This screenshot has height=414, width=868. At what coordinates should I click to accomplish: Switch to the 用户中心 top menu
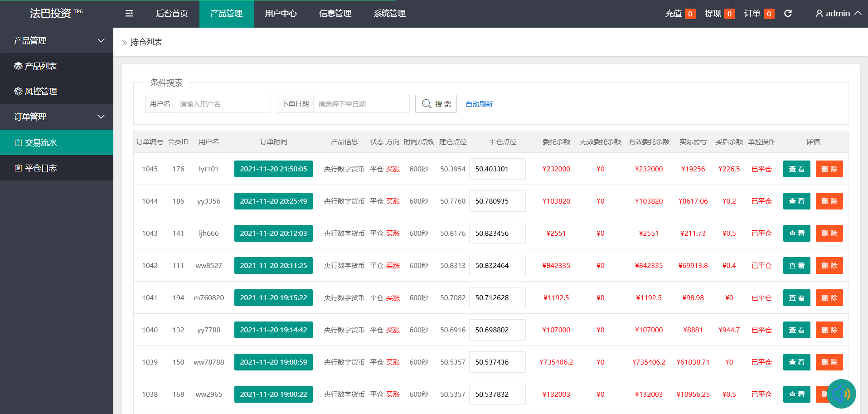click(x=281, y=14)
